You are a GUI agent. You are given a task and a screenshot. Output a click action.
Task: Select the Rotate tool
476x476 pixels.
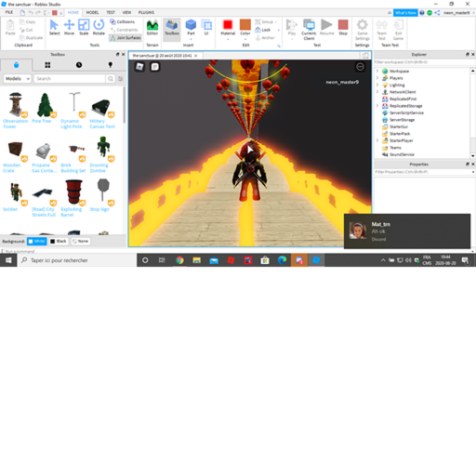(x=99, y=27)
